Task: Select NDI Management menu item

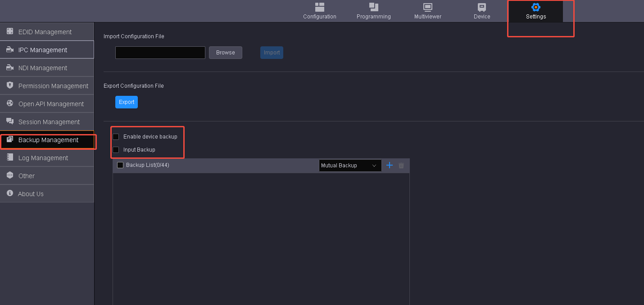Action: tap(43, 68)
